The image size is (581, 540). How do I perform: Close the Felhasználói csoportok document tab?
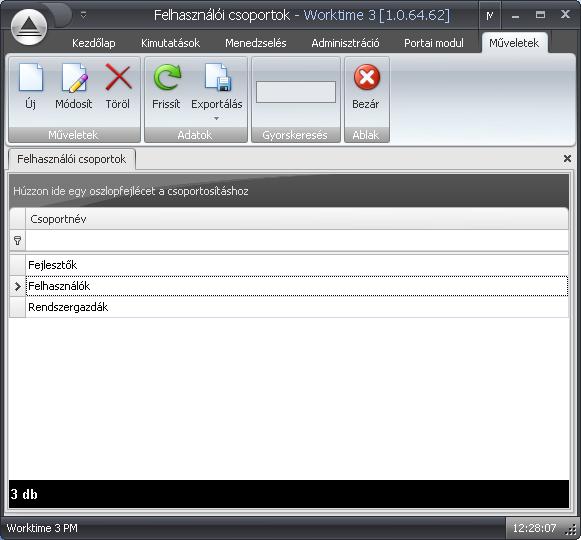tap(567, 159)
